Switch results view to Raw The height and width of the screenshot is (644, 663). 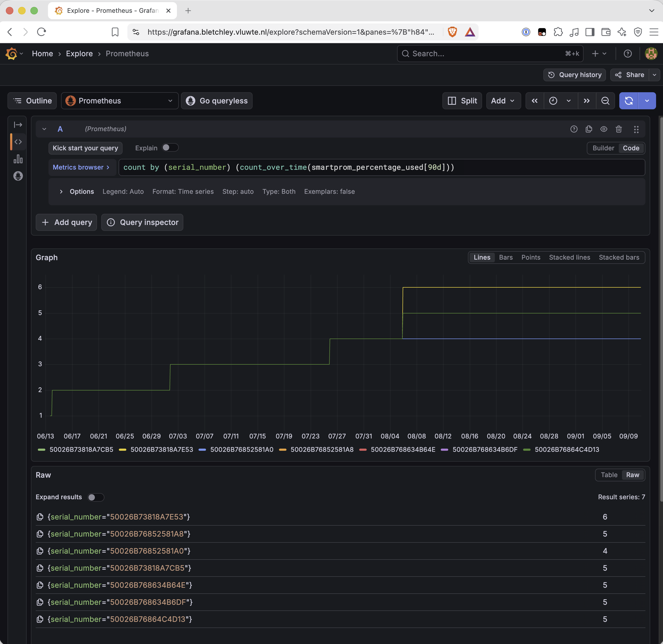click(x=633, y=475)
